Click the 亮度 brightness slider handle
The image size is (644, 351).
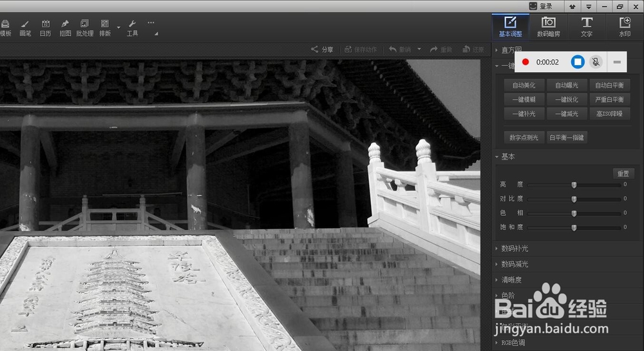pyautogui.click(x=574, y=185)
